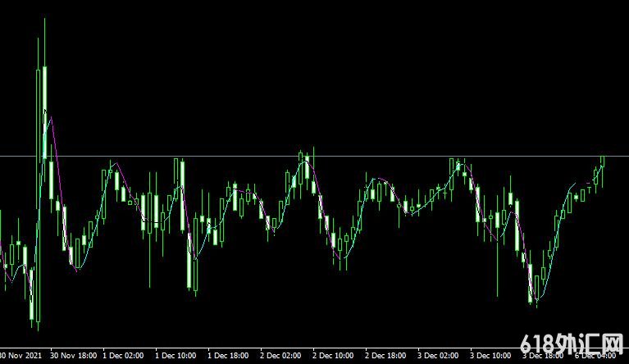The width and height of the screenshot is (629, 364).
Task: Select the gray horizontal price line
Action: coord(315,156)
